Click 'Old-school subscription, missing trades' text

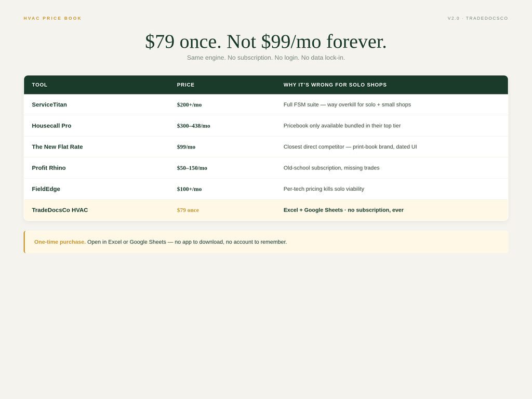coord(331,168)
